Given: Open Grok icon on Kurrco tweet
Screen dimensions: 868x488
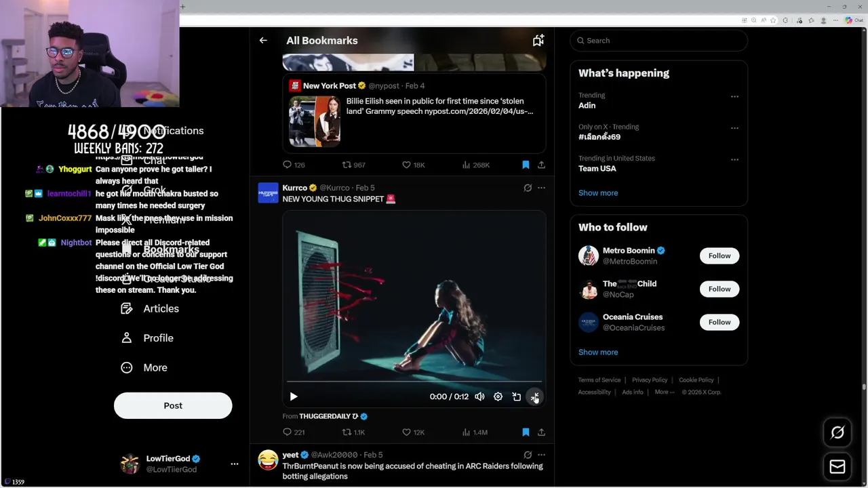Looking at the screenshot, I should click(528, 188).
